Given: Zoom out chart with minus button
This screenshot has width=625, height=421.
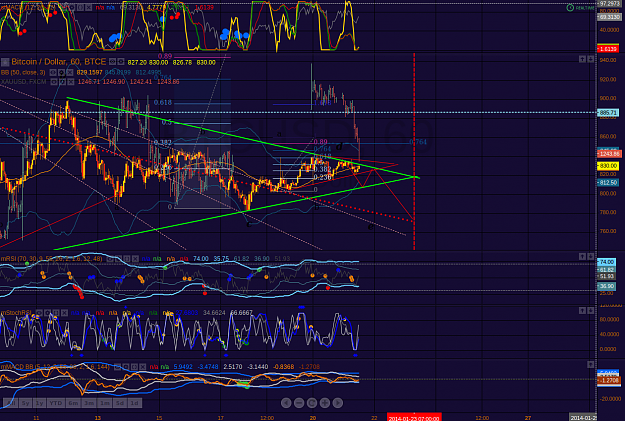Looking at the screenshot, I should coord(299,403).
